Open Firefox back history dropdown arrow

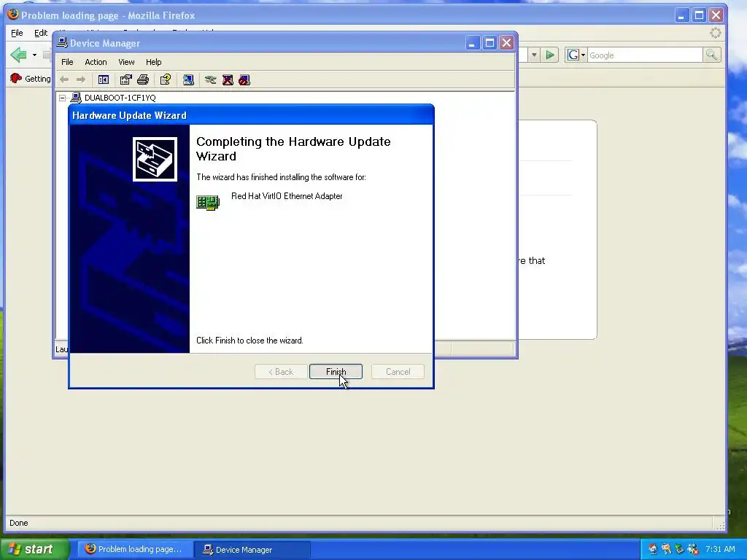click(x=34, y=55)
